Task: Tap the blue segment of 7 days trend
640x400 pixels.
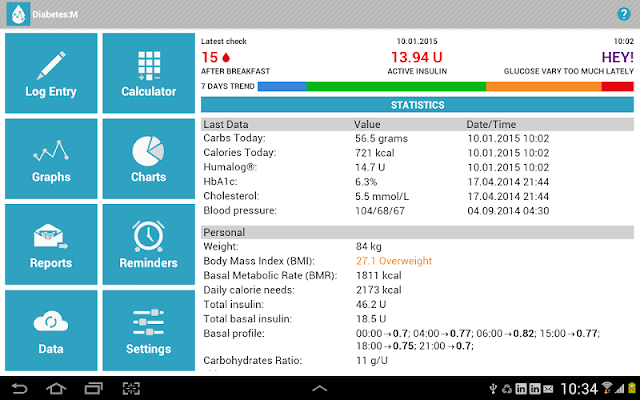Action: [x=282, y=87]
